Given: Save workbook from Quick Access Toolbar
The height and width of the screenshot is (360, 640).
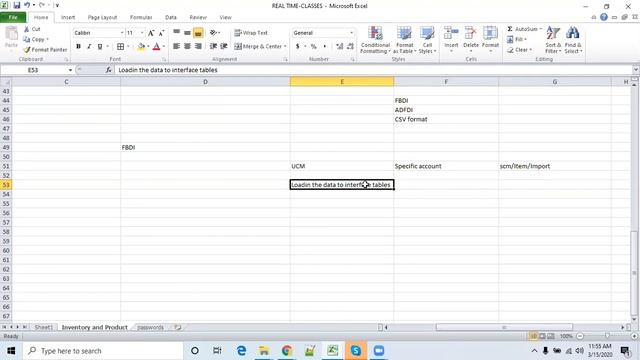Looking at the screenshot, I should click(16, 5).
